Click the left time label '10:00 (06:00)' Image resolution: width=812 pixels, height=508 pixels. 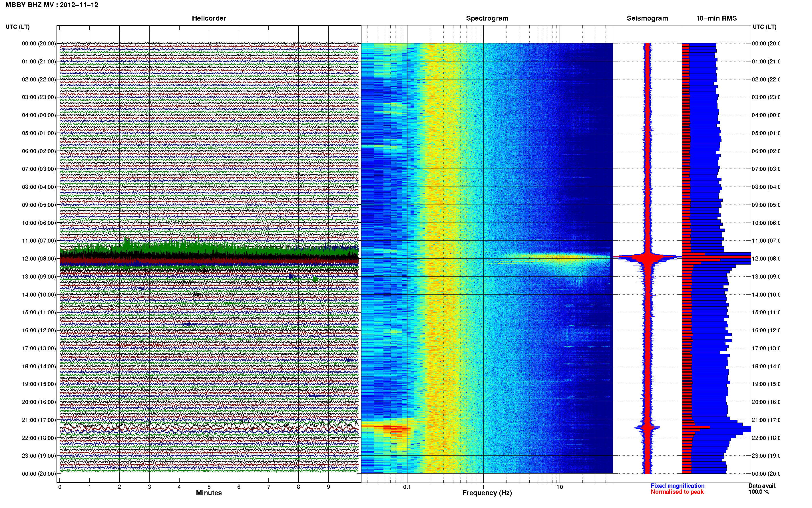click(39, 223)
